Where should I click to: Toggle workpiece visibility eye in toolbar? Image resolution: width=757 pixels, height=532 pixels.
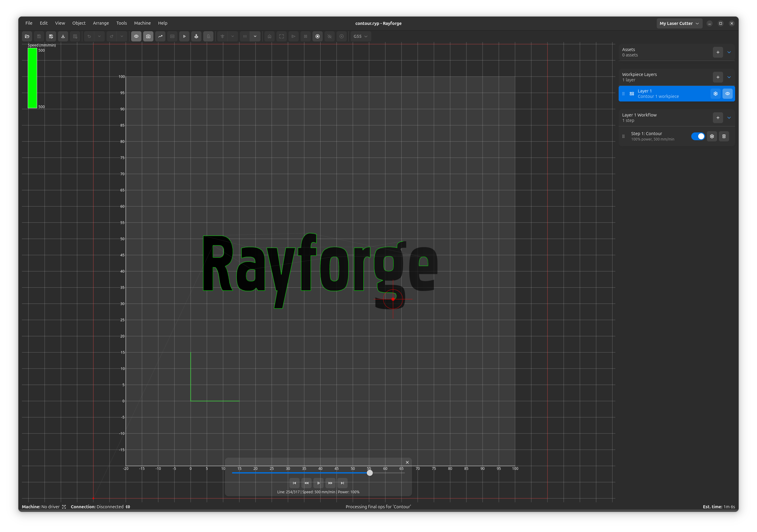click(x=136, y=36)
